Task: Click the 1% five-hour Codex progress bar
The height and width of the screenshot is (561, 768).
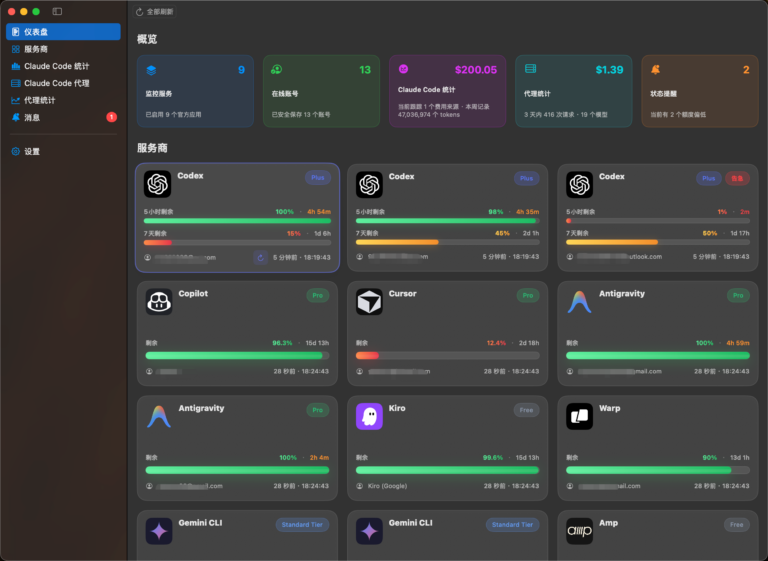Action: [x=658, y=221]
